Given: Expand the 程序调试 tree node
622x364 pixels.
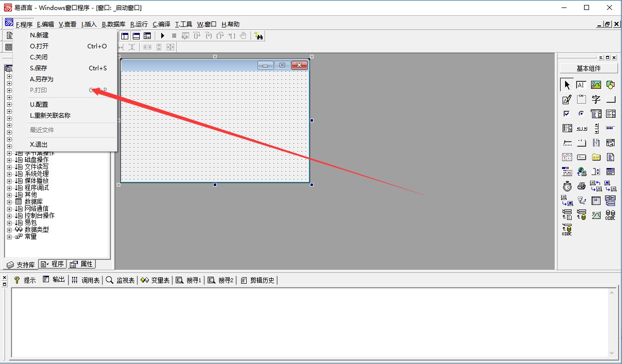Looking at the screenshot, I should tap(9, 188).
